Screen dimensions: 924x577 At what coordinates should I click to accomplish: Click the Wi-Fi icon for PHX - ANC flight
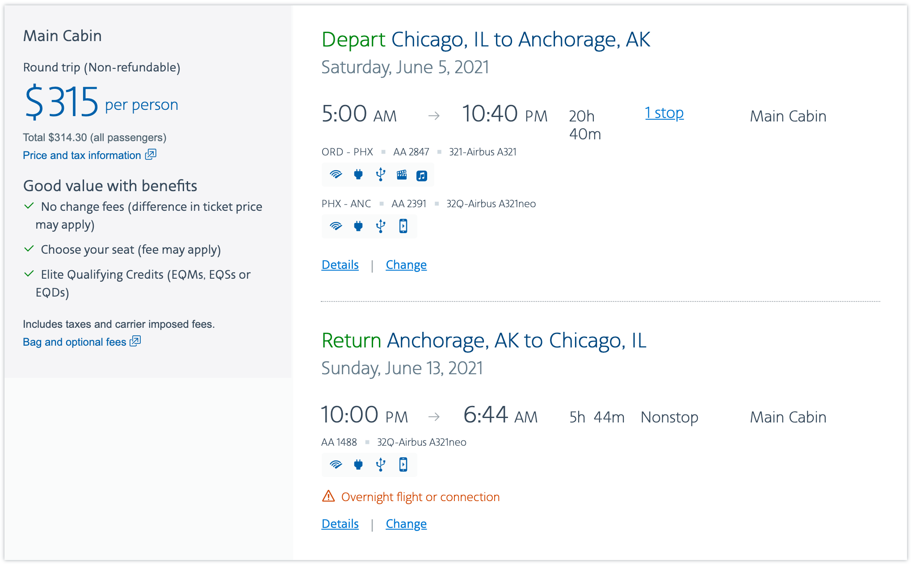pos(336,226)
